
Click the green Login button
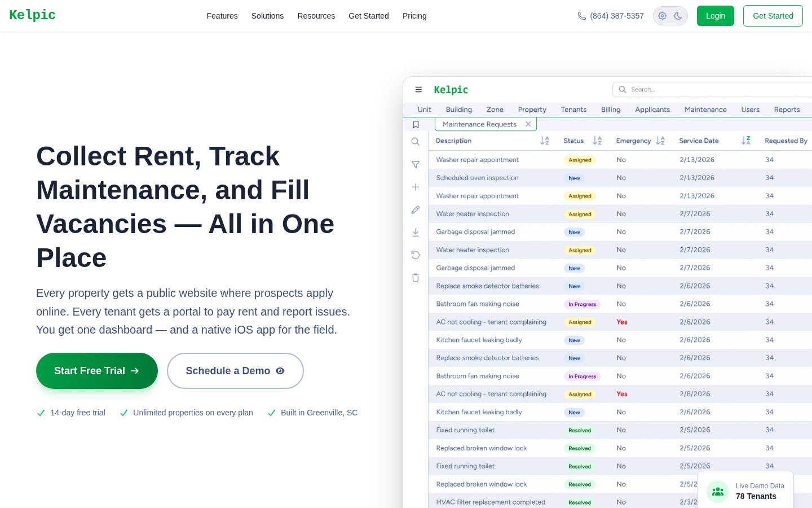pyautogui.click(x=716, y=16)
